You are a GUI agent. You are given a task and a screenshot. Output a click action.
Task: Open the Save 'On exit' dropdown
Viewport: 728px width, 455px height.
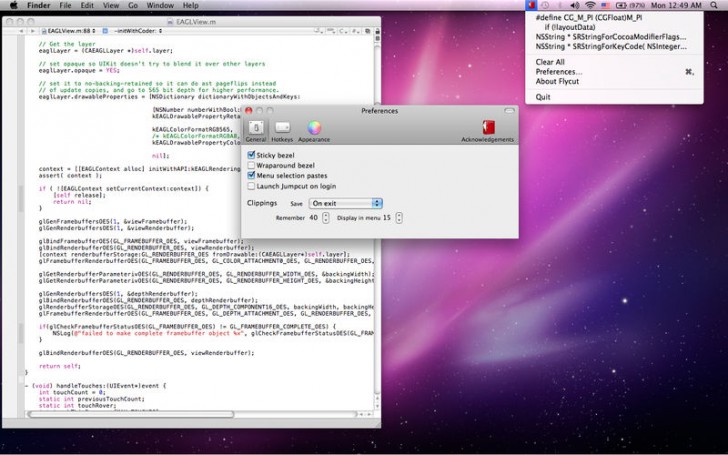click(x=345, y=203)
